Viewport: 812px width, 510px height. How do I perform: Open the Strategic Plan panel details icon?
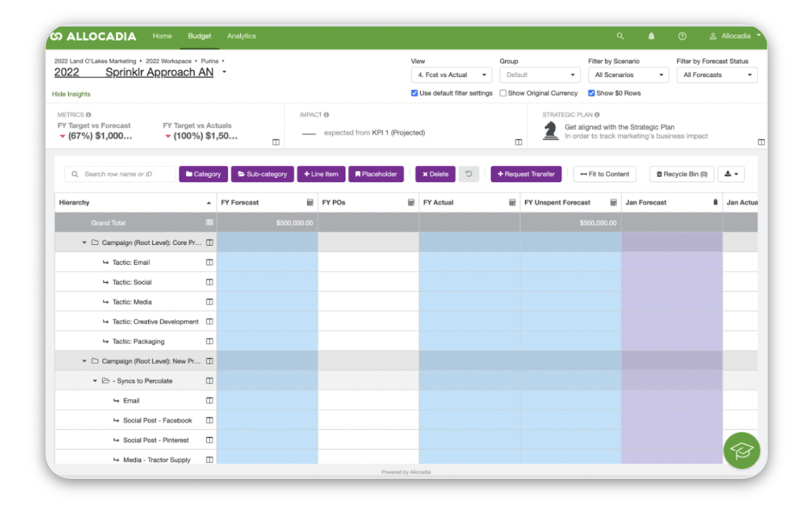tap(761, 142)
